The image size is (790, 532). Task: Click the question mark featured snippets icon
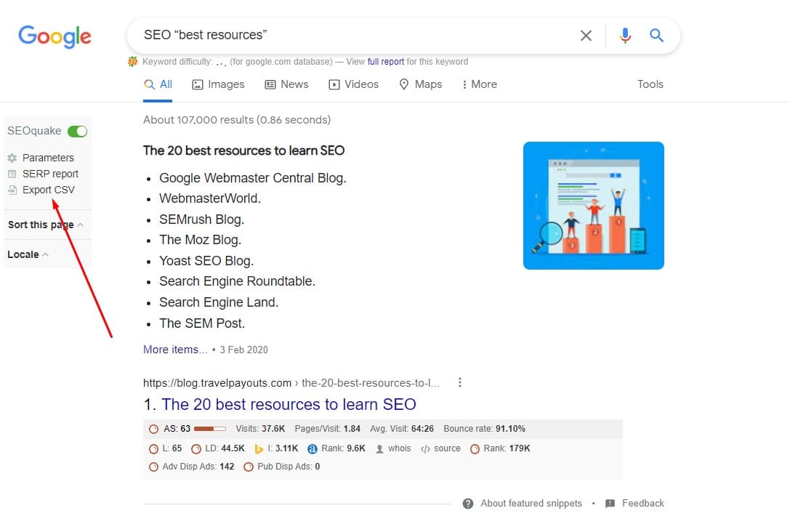(468, 504)
